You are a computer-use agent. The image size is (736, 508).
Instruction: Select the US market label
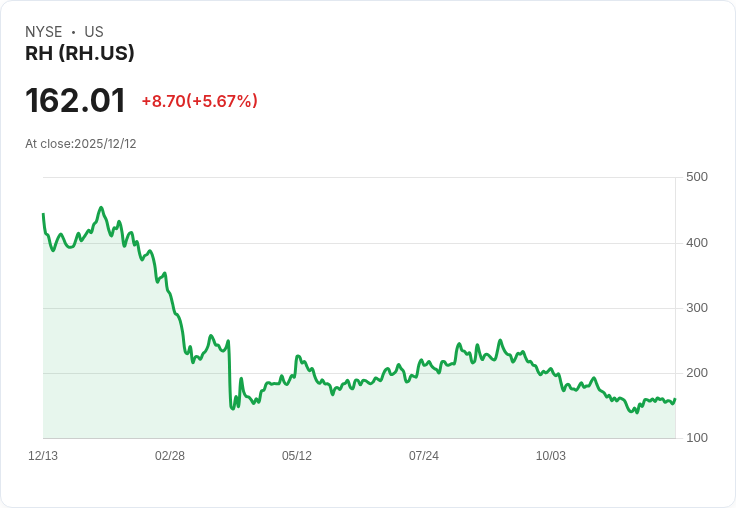coord(94,32)
